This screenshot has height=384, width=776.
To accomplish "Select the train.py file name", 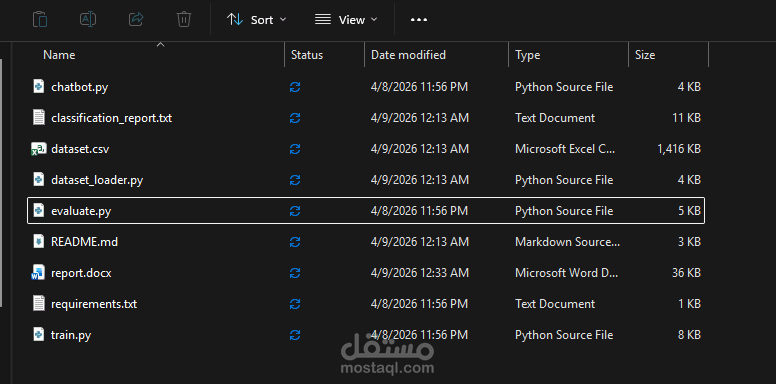I will click(71, 336).
